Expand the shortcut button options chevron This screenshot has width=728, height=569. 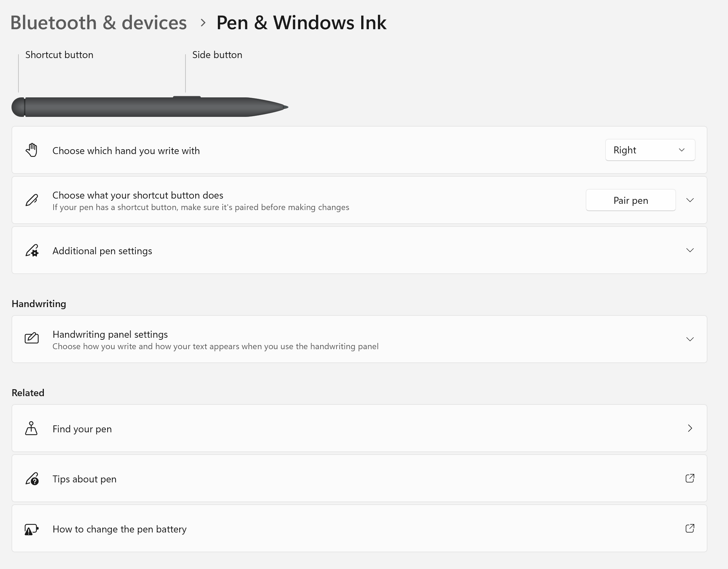[x=690, y=200]
